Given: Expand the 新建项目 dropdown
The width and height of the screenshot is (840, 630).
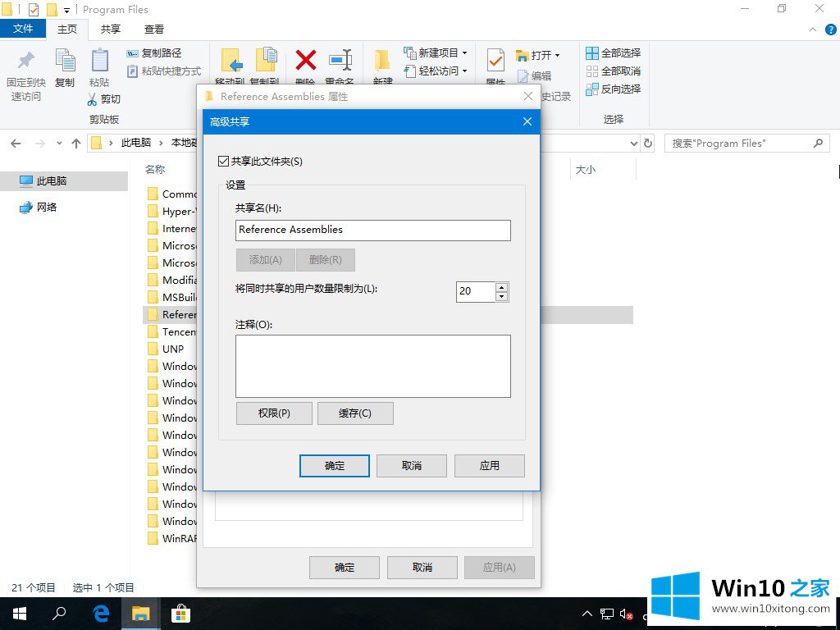Looking at the screenshot, I should pyautogui.click(x=464, y=53).
